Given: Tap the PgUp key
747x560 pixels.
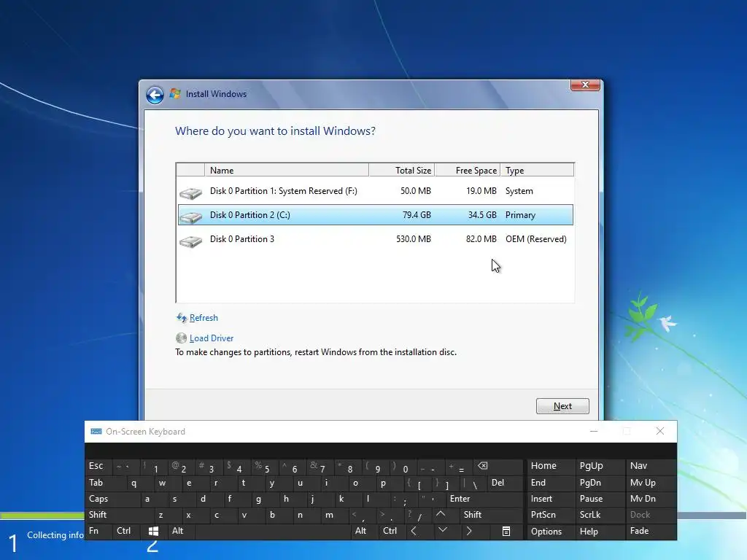Looking at the screenshot, I should 600,466.
